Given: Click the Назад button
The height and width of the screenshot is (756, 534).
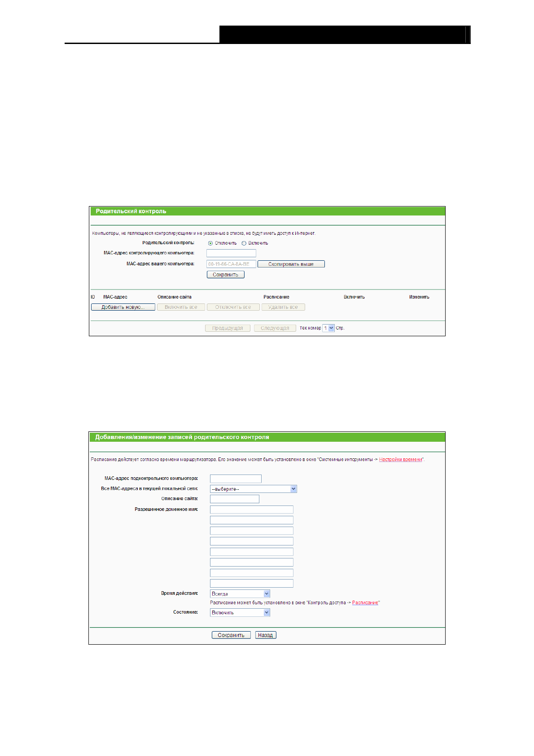Looking at the screenshot, I should point(265,635).
